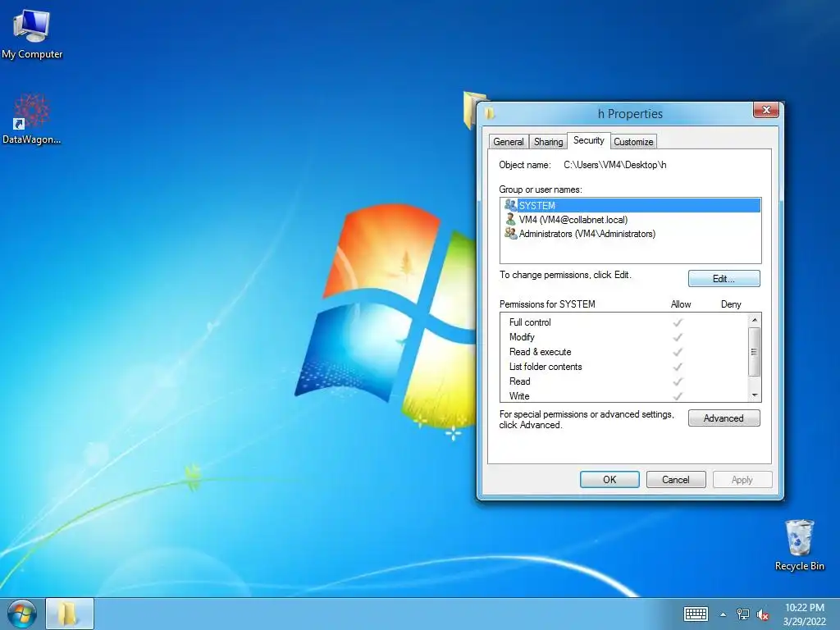The width and height of the screenshot is (840, 630).
Task: Click permissions list scroll up arrow
Action: (x=755, y=320)
